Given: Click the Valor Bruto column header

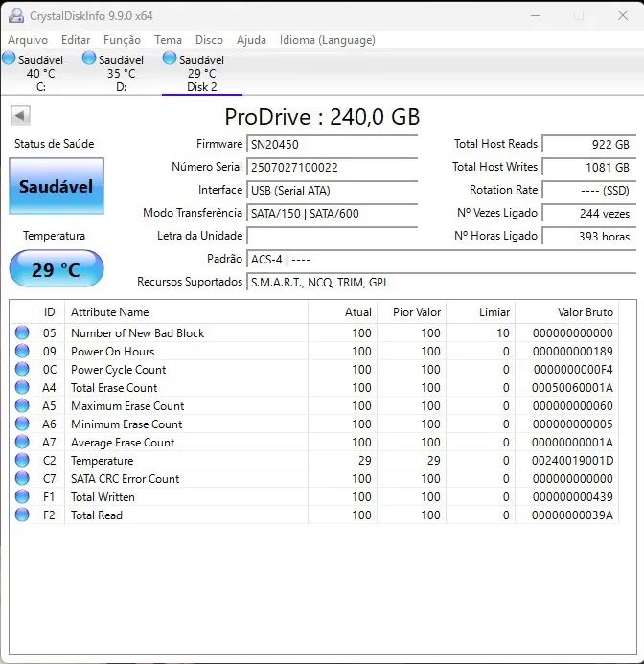Looking at the screenshot, I should click(x=567, y=312).
